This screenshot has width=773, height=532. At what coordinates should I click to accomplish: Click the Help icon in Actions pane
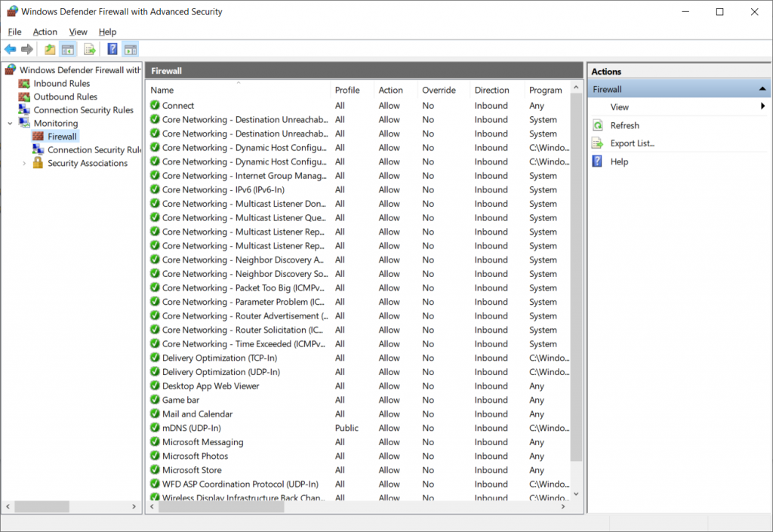597,161
